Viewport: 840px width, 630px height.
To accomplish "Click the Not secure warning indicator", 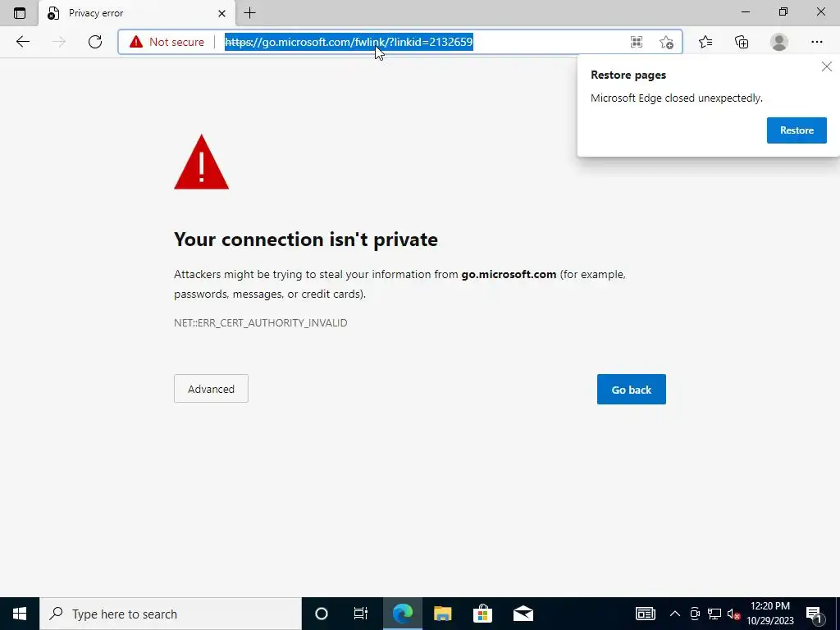I will coord(167,42).
